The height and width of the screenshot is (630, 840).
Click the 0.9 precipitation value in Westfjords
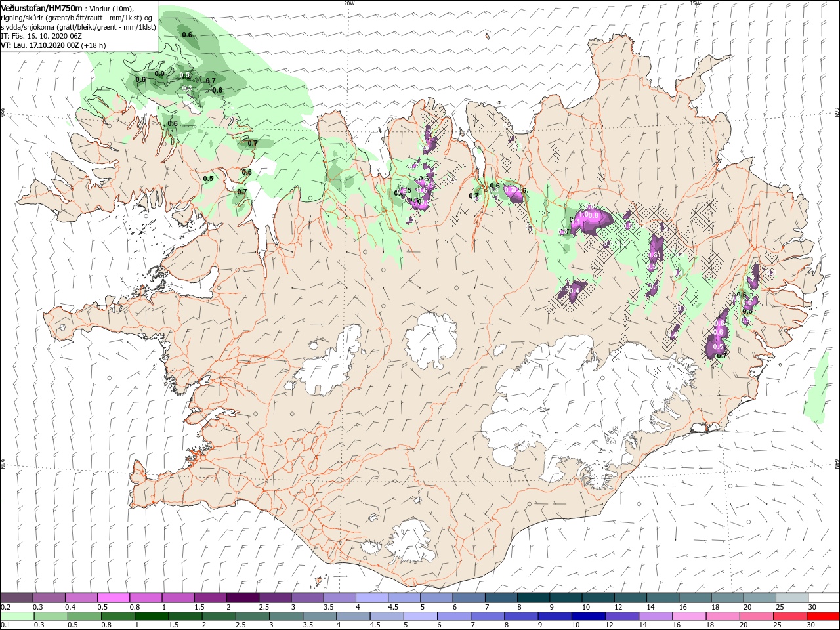[159, 74]
